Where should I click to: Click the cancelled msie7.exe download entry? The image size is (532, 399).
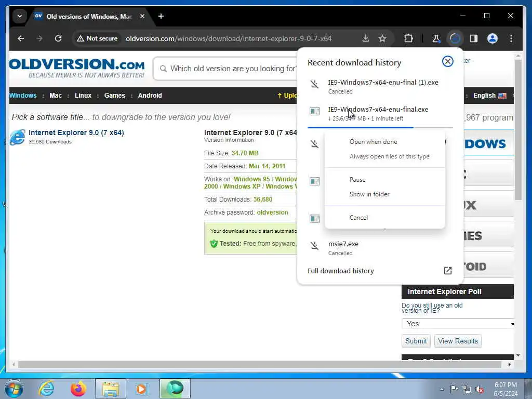pyautogui.click(x=380, y=248)
